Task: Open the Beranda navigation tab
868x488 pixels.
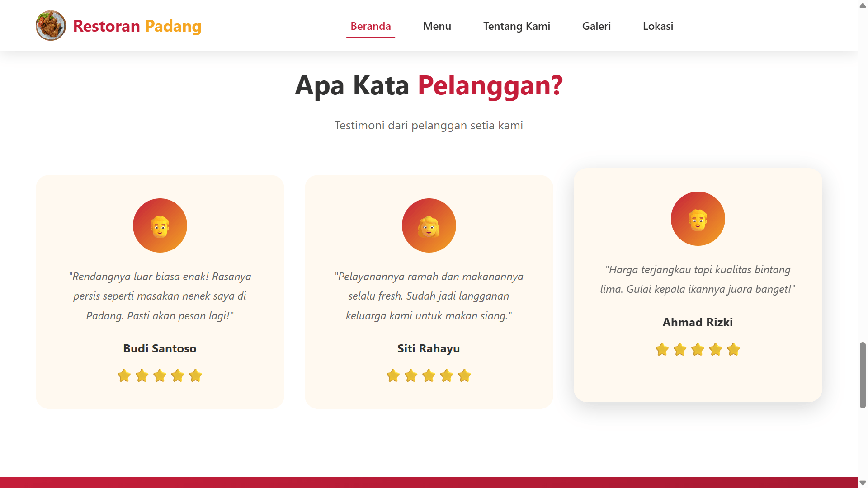Action: pos(371,26)
